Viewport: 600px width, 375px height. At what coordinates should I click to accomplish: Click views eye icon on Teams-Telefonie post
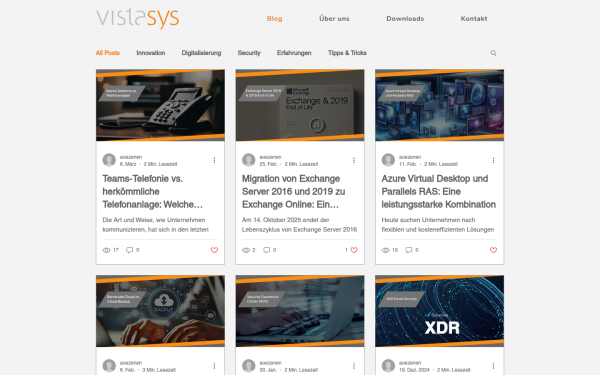(x=106, y=250)
